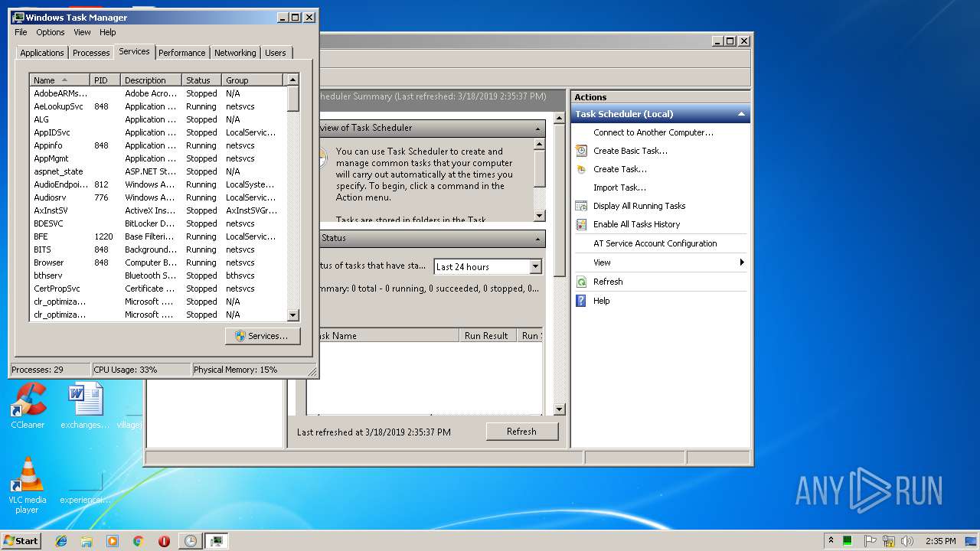Click the Refresh button at bottom
Screen dimensions: 980x551
click(x=521, y=432)
